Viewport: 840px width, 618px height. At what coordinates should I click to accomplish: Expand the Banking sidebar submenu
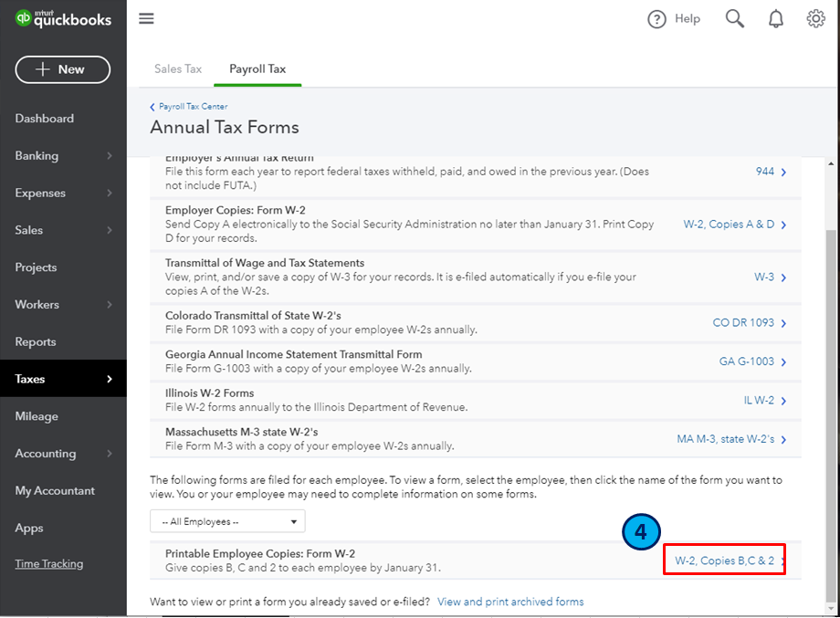pos(110,156)
